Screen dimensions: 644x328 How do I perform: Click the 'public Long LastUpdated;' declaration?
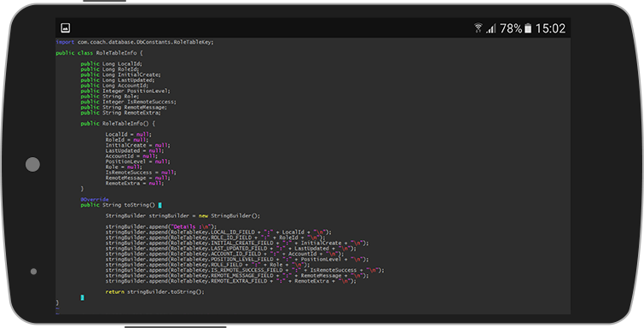point(118,79)
